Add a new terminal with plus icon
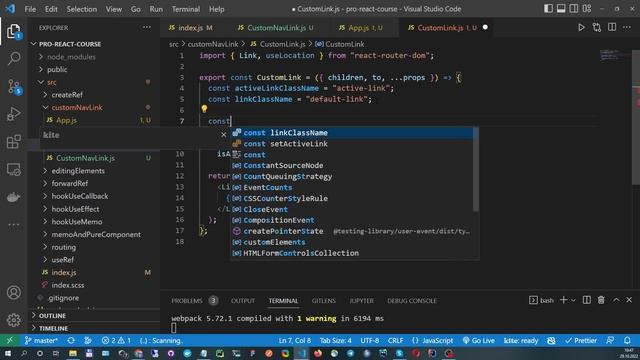Image resolution: width=640 pixels, height=360 pixels. point(564,300)
